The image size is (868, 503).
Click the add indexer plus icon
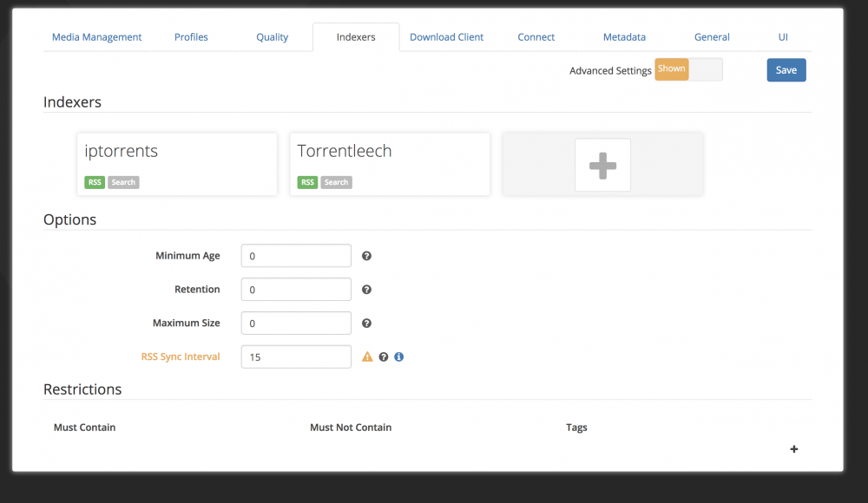point(602,165)
